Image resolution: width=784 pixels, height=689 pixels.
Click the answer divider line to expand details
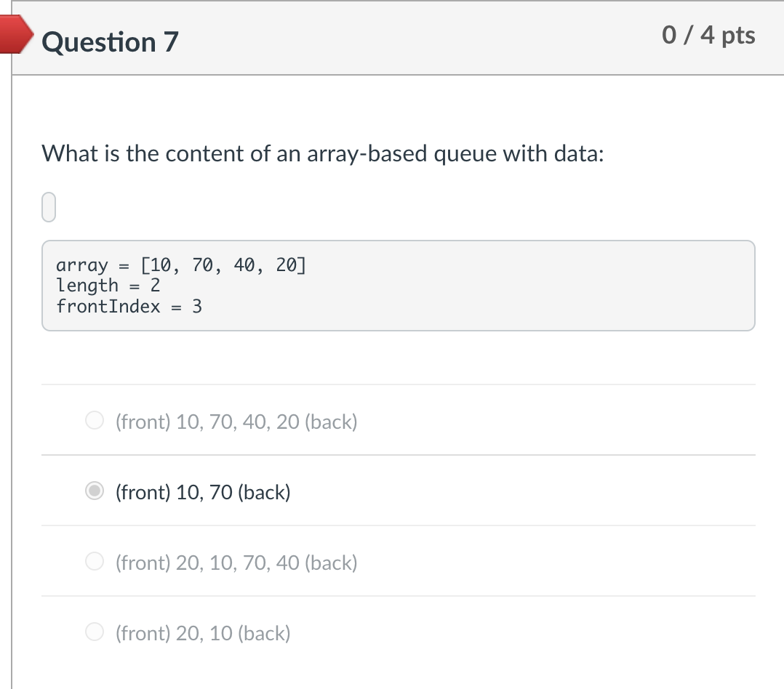[399, 454]
